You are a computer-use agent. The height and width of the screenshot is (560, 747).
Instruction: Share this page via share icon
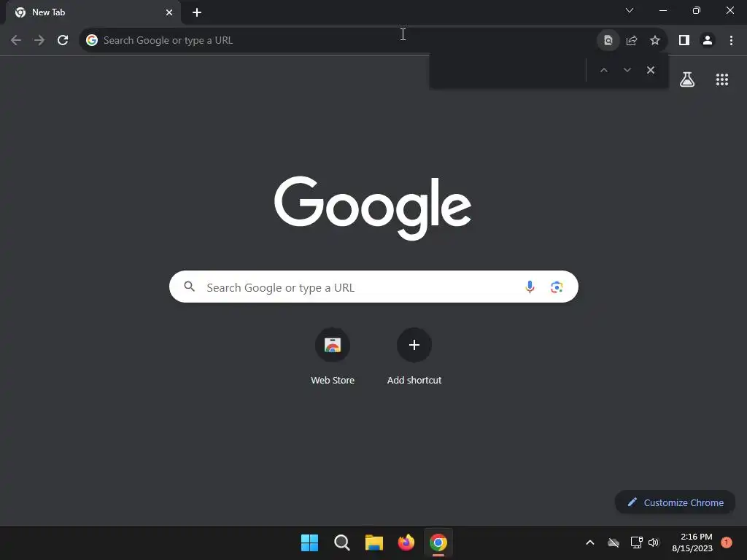pos(632,40)
